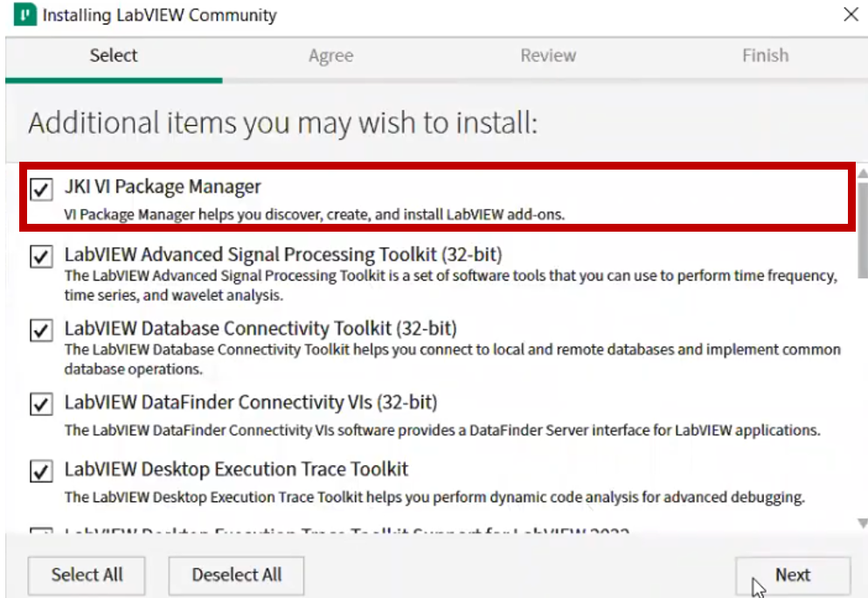Image resolution: width=868 pixels, height=598 pixels.
Task: Select LabVIEW Advanced Signal Processing Toolkit (32-bit) title
Action: [283, 254]
